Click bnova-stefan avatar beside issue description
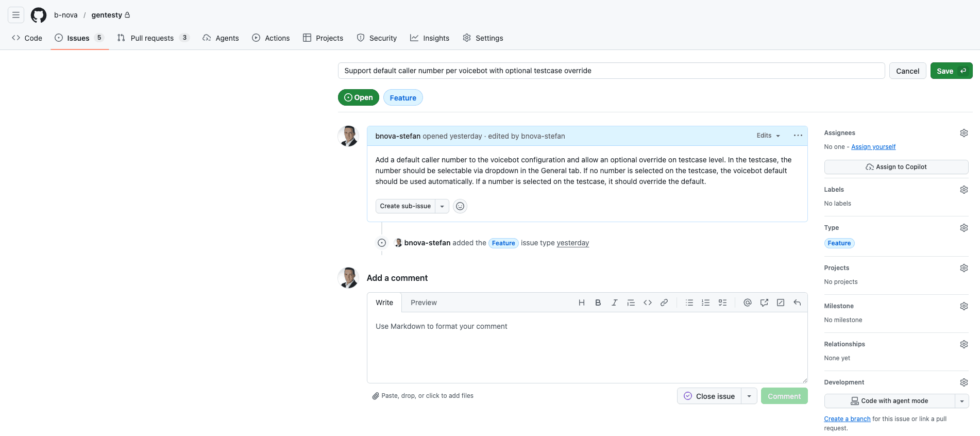 [x=348, y=136]
